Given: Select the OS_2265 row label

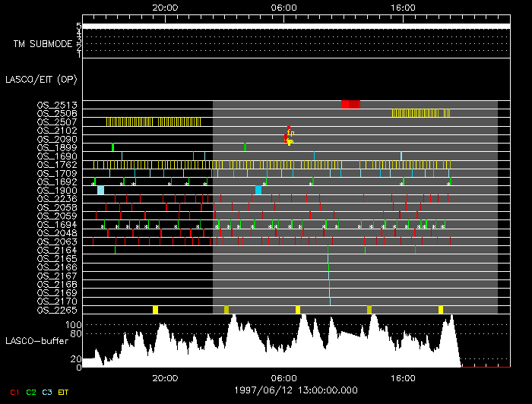Looking at the screenshot, I should click(57, 310).
